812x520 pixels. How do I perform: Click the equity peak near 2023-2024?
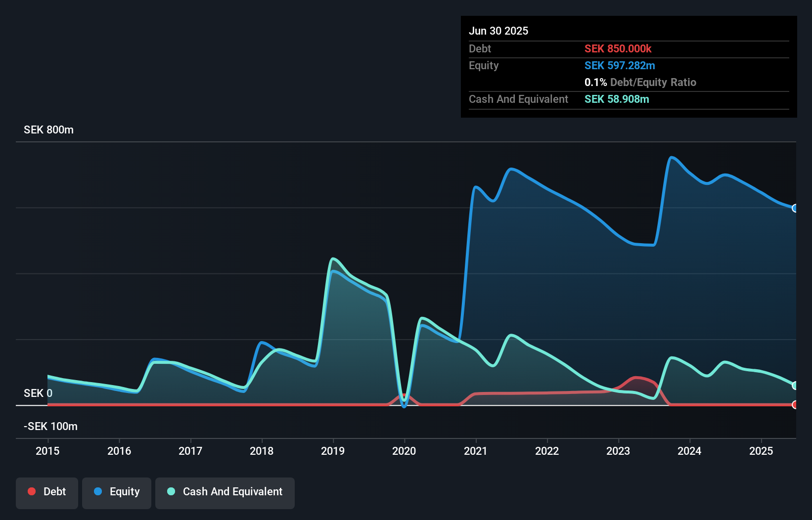(672, 157)
